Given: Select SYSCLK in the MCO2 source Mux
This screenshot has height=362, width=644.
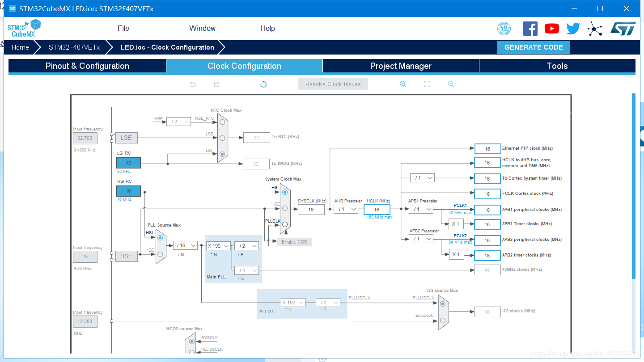Looking at the screenshot, I should point(192,341).
